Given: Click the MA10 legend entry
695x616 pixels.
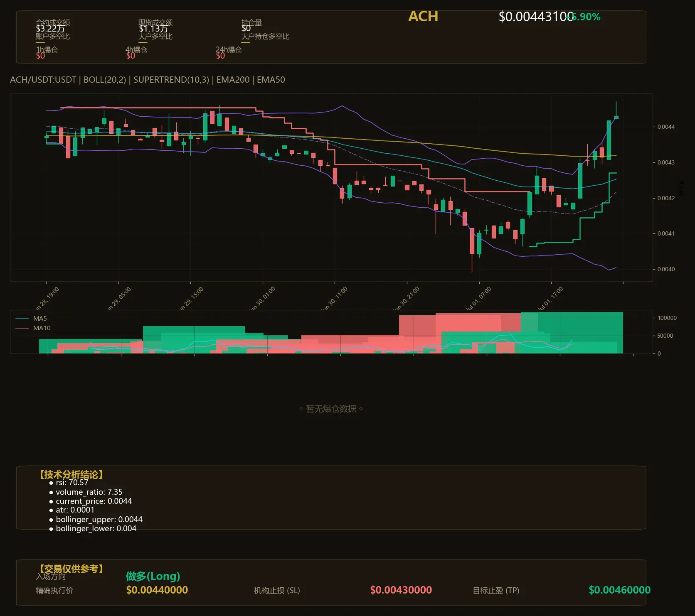Looking at the screenshot, I should pyautogui.click(x=33, y=328).
